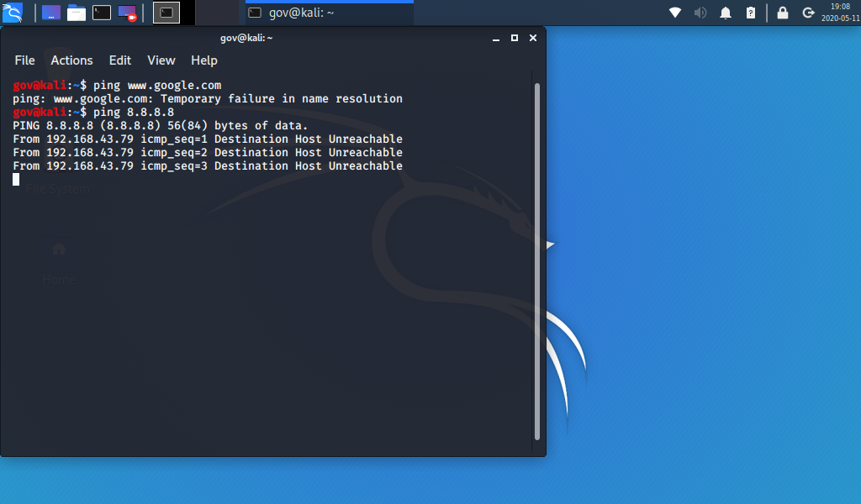Select the highlighted terminal workspace button
Image resolution: width=861 pixels, height=504 pixels.
[x=166, y=13]
